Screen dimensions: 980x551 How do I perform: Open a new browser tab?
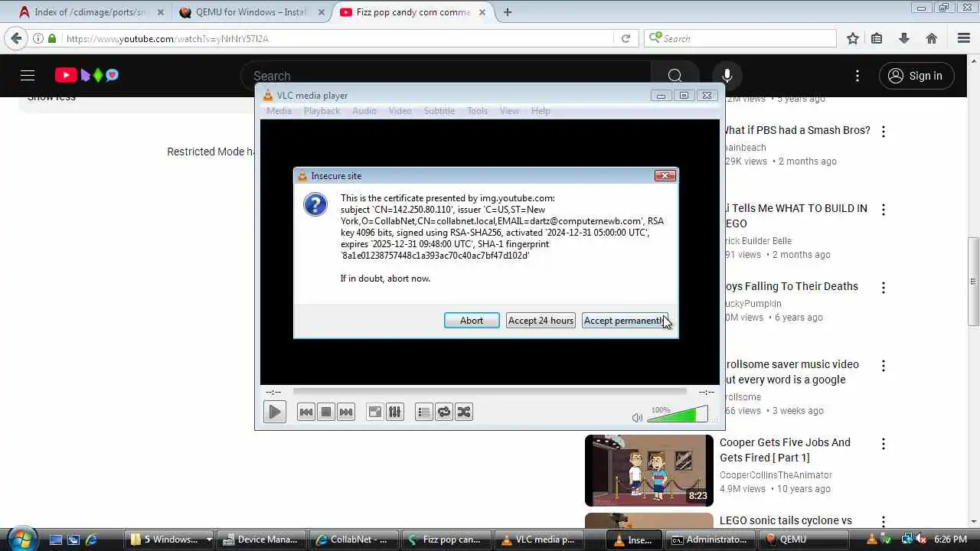pos(508,12)
